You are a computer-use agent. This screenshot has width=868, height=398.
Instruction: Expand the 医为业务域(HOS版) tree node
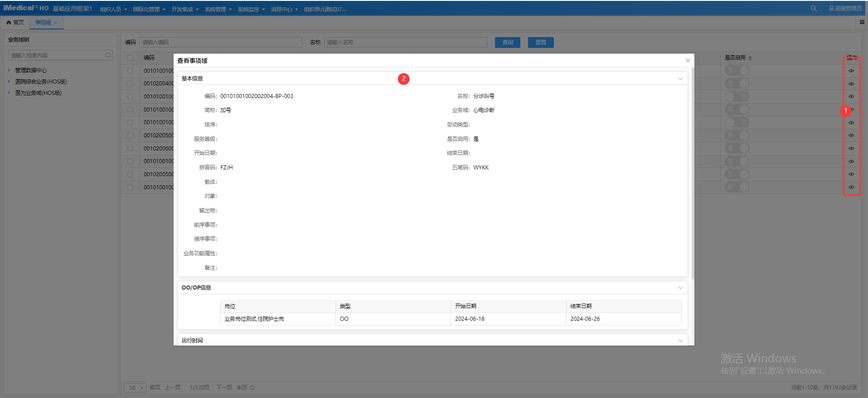click(x=9, y=93)
